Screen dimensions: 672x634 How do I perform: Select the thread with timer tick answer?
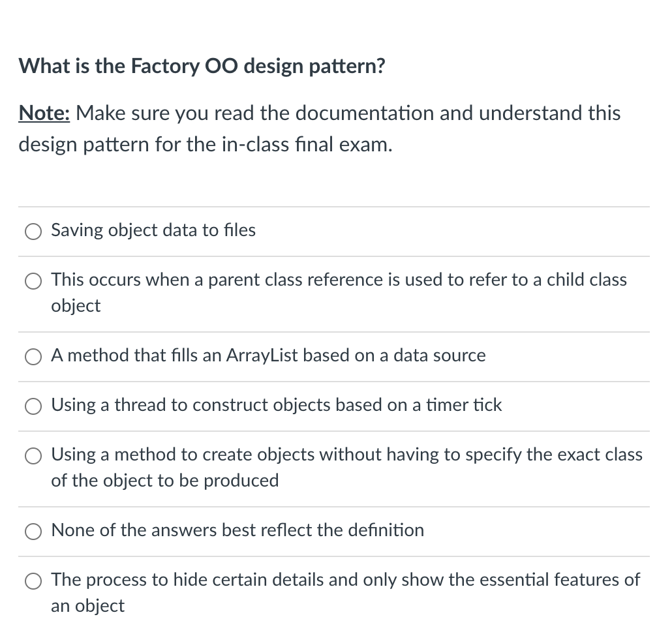pyautogui.click(x=33, y=406)
